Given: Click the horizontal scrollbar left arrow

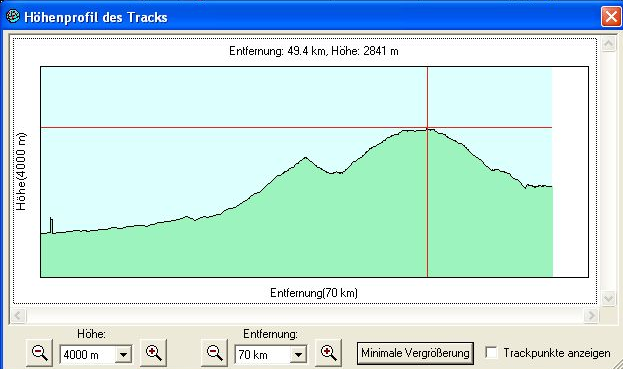Looking at the screenshot, I should [x=18, y=316].
